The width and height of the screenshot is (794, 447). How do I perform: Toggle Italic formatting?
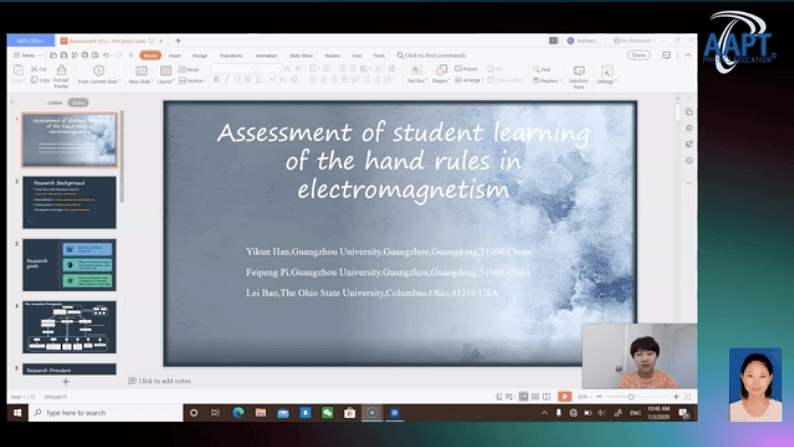[227, 79]
